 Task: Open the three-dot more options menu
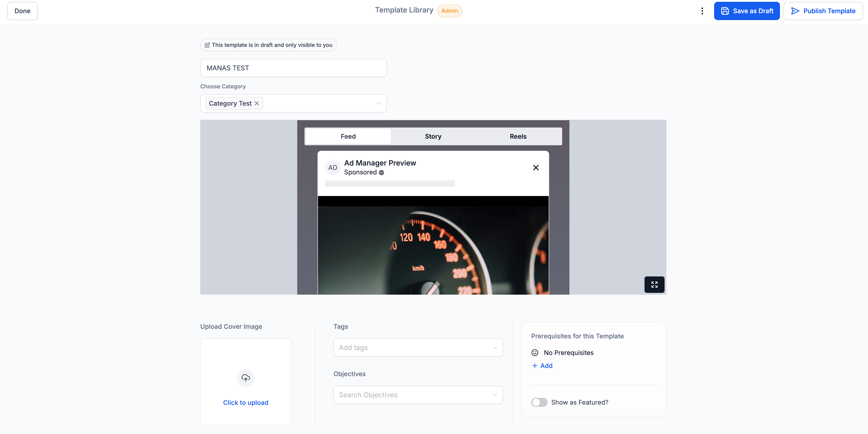point(702,11)
